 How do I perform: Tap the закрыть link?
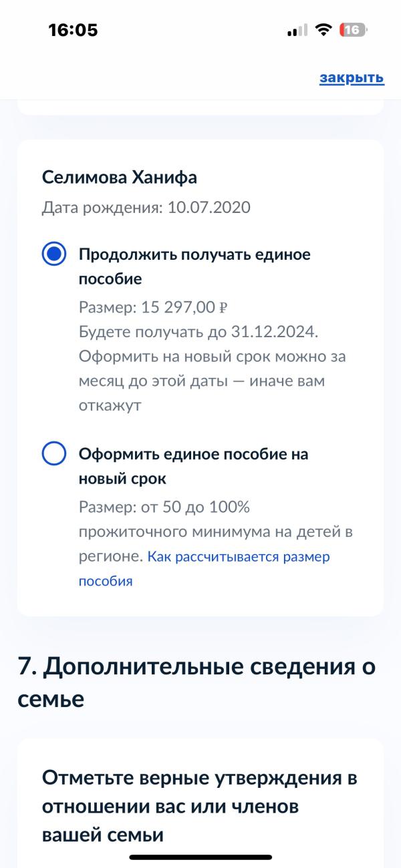point(352,78)
